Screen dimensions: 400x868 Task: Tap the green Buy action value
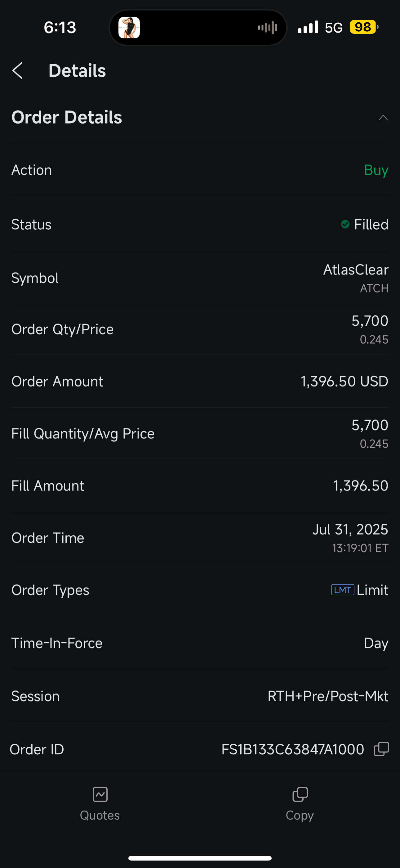(x=376, y=170)
